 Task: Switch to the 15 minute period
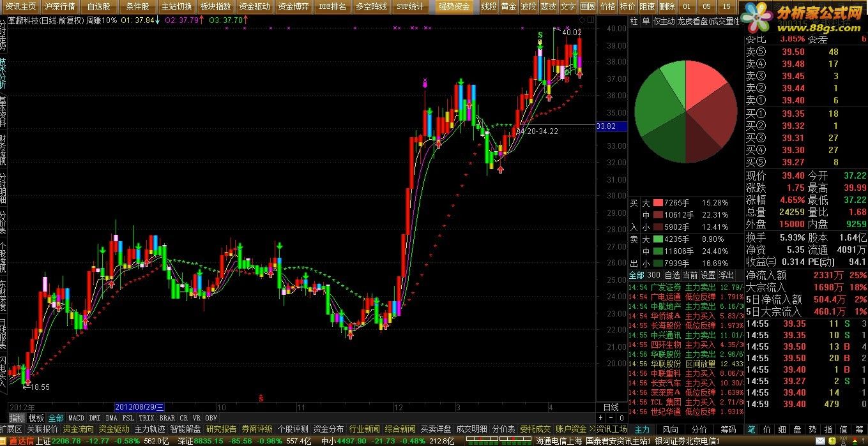pyautogui.click(x=726, y=6)
